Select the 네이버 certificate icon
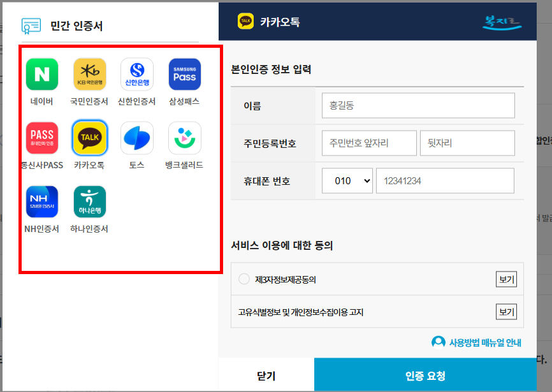This screenshot has height=392, width=552. tap(41, 75)
